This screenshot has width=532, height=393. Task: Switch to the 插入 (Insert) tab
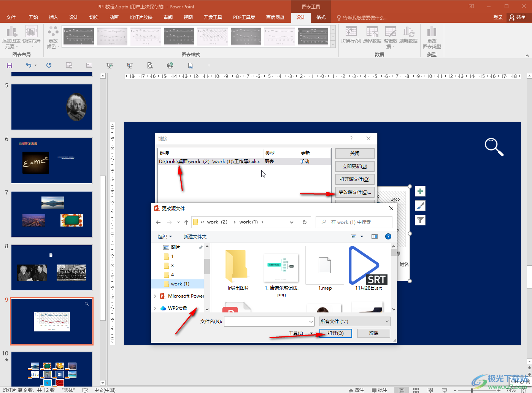click(x=54, y=17)
